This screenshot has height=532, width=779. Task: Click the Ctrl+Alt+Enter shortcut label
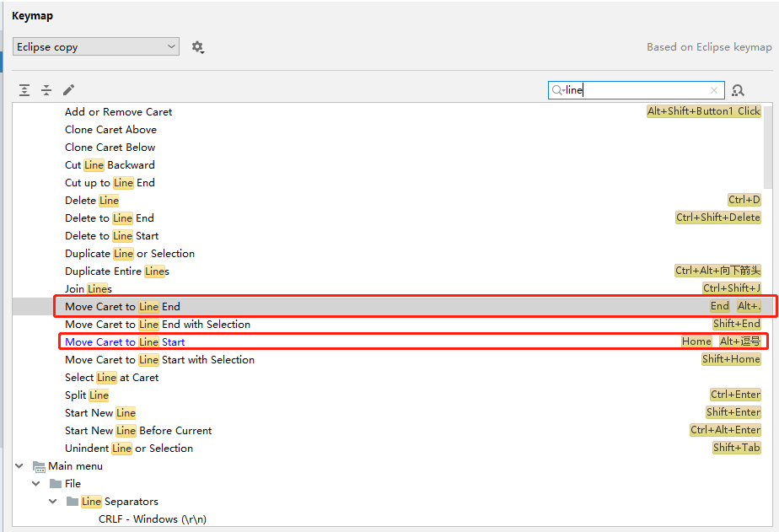click(x=725, y=430)
